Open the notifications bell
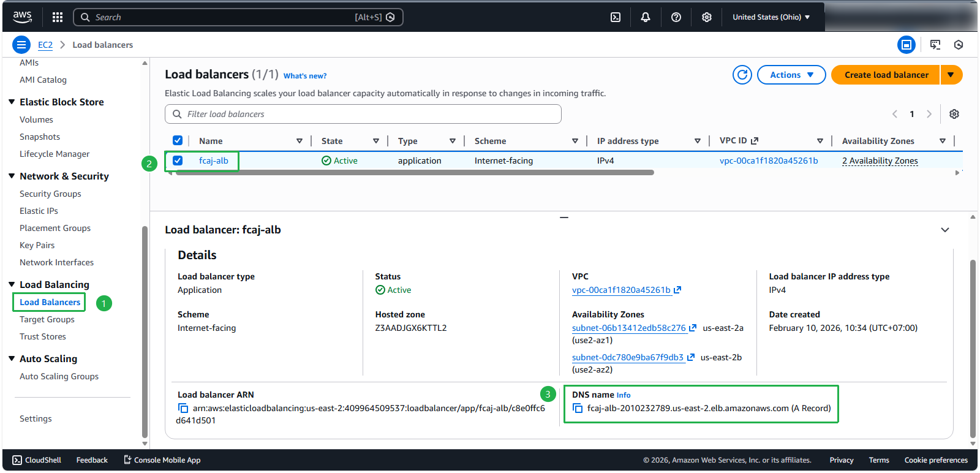The width and height of the screenshot is (980, 473). [x=646, y=17]
